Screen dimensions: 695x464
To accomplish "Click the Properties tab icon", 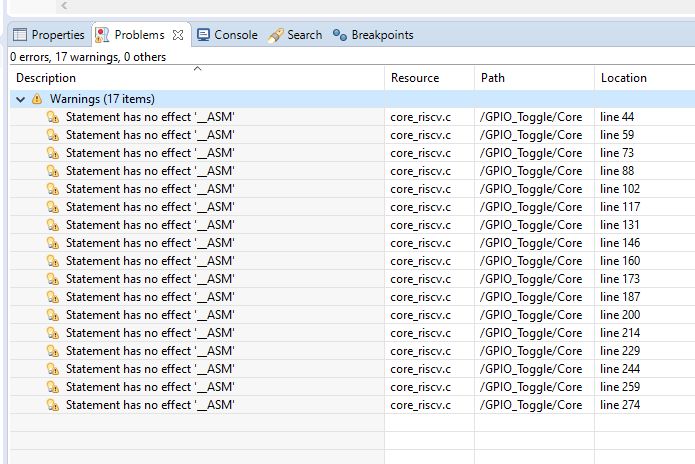I will (x=20, y=35).
